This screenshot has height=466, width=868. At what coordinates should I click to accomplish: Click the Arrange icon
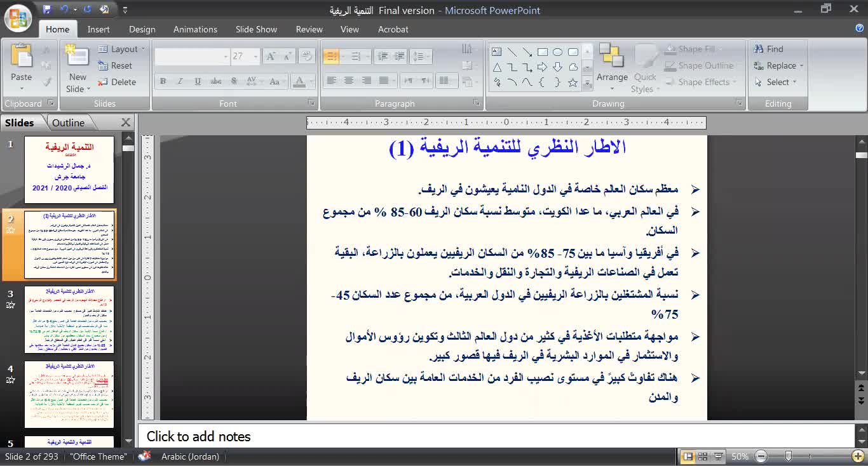(611, 57)
